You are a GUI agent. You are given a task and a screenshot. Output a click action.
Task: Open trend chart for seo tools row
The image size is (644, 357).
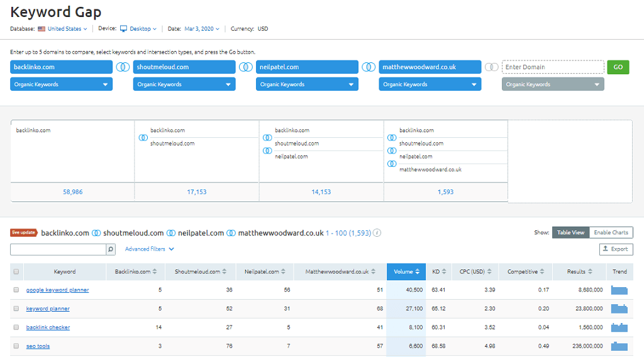619,346
